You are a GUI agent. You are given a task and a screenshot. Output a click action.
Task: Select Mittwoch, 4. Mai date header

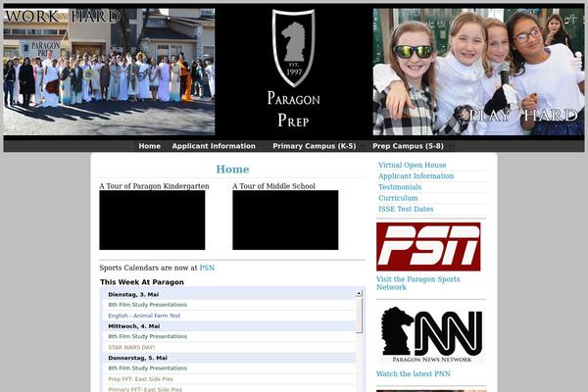pos(134,326)
